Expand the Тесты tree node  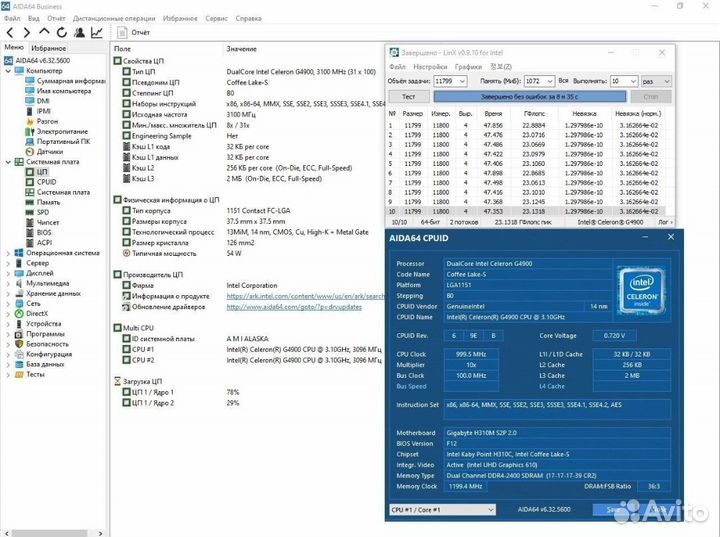(x=9, y=375)
